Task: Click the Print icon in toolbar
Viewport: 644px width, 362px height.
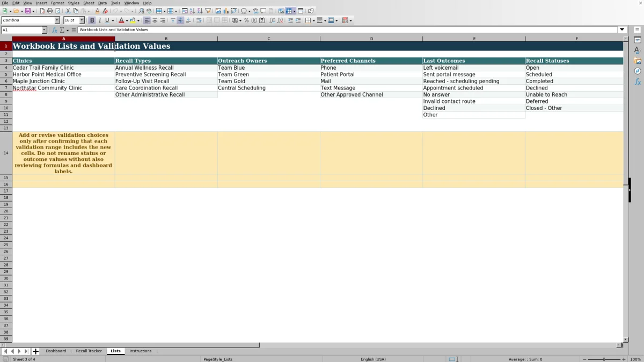Action: pyautogui.click(x=50, y=11)
